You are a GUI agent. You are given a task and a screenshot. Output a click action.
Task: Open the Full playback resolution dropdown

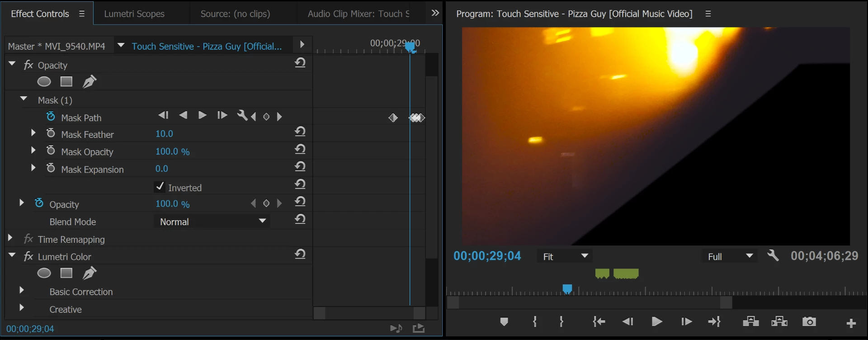point(730,256)
